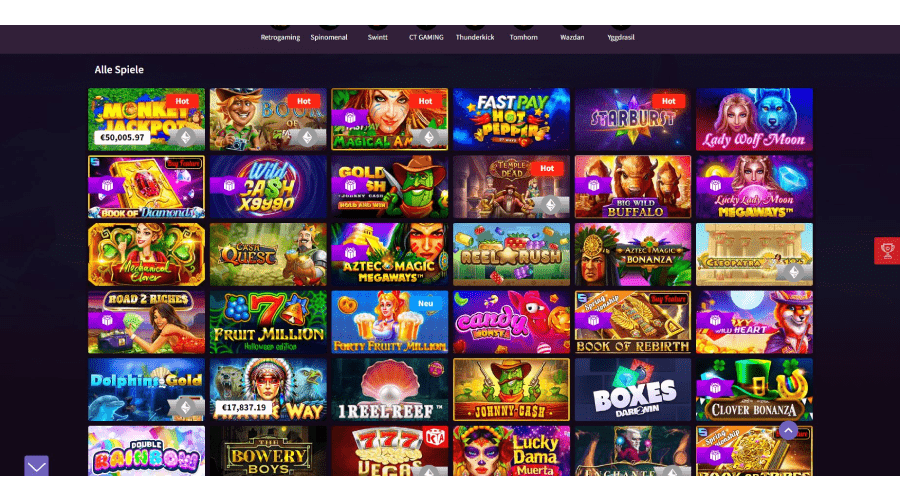The height and width of the screenshot is (500, 900).
Task: Open the Reel Rush game thumbnail
Action: click(x=511, y=254)
